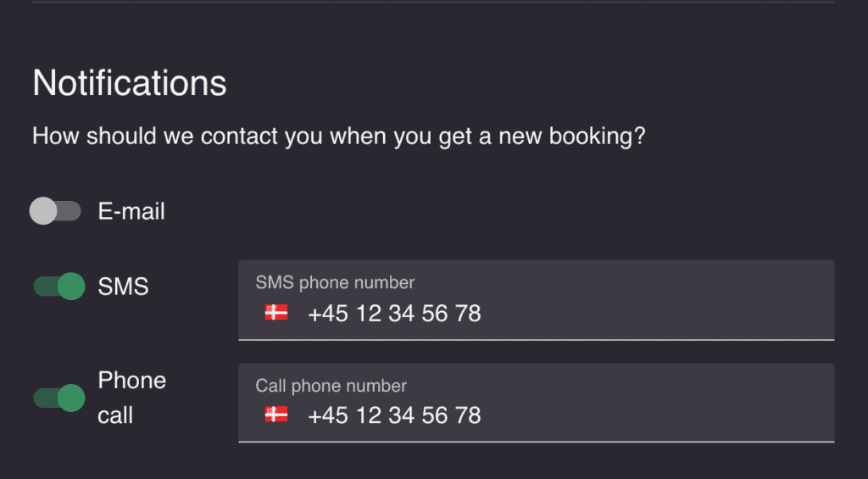This screenshot has width=868, height=479.
Task: Open country selector for Call phone number
Action: (276, 415)
